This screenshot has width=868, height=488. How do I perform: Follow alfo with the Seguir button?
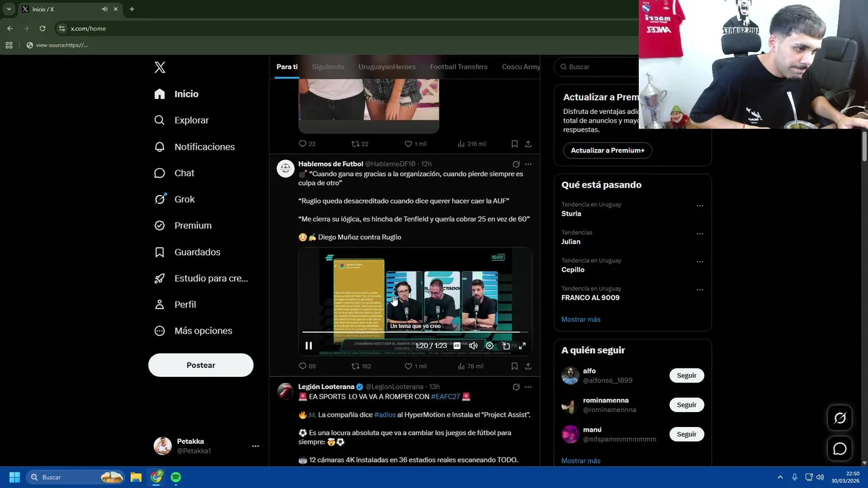point(686,375)
